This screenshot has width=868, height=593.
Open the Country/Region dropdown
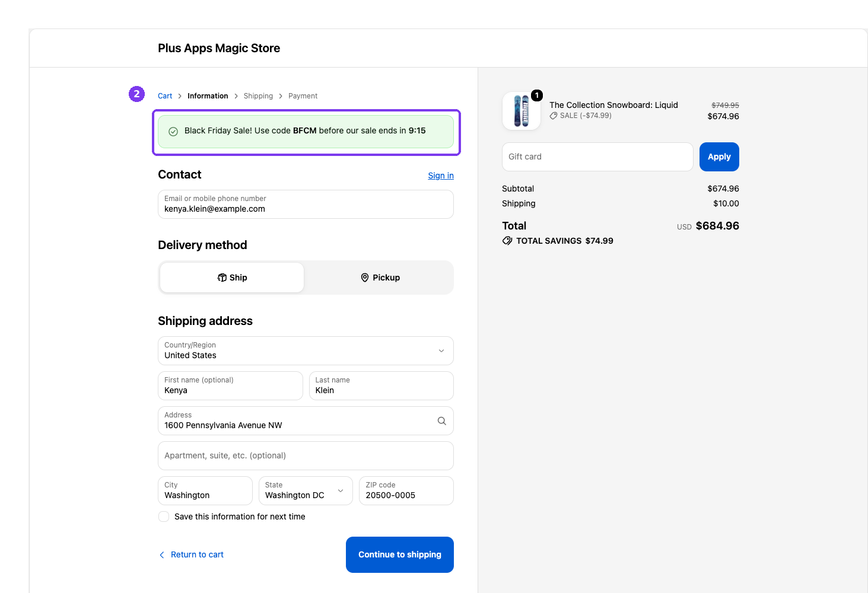tap(306, 350)
